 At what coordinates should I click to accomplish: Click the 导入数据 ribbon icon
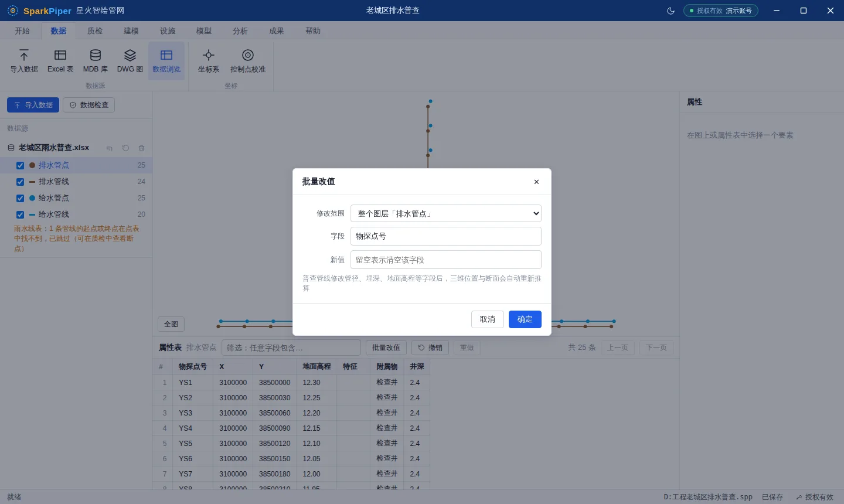[x=24, y=61]
